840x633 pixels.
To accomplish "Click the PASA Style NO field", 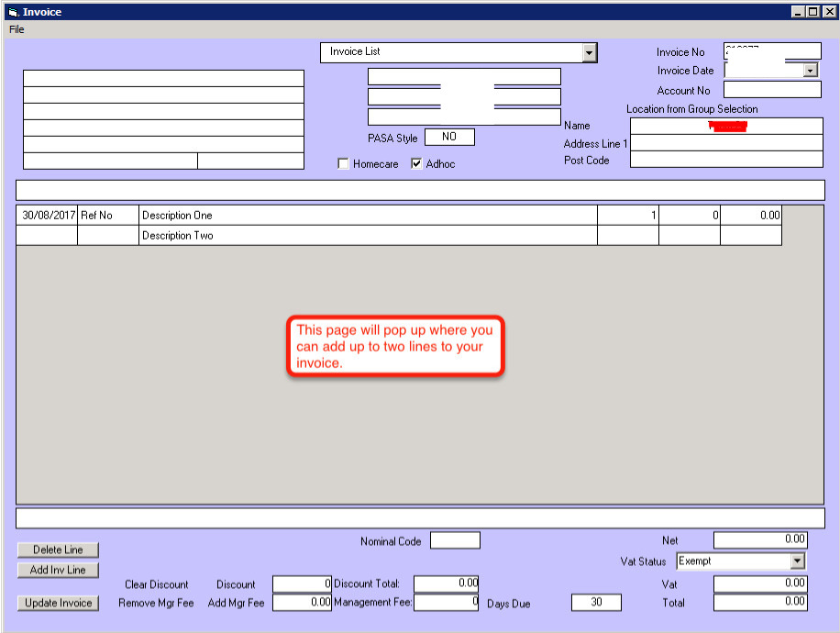I will pyautogui.click(x=449, y=138).
